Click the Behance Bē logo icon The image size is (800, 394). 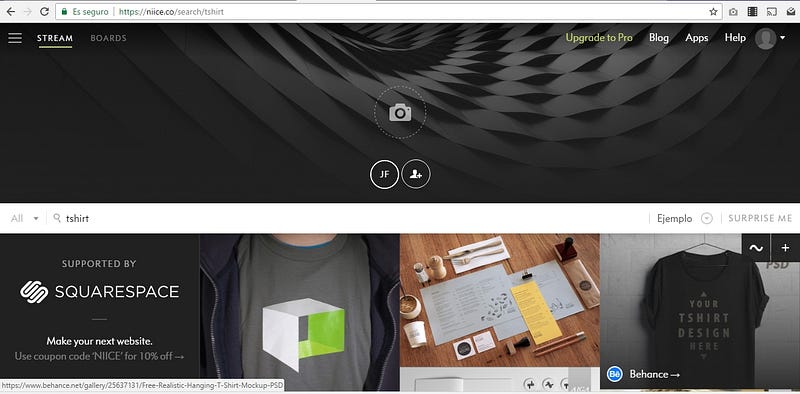(x=615, y=374)
